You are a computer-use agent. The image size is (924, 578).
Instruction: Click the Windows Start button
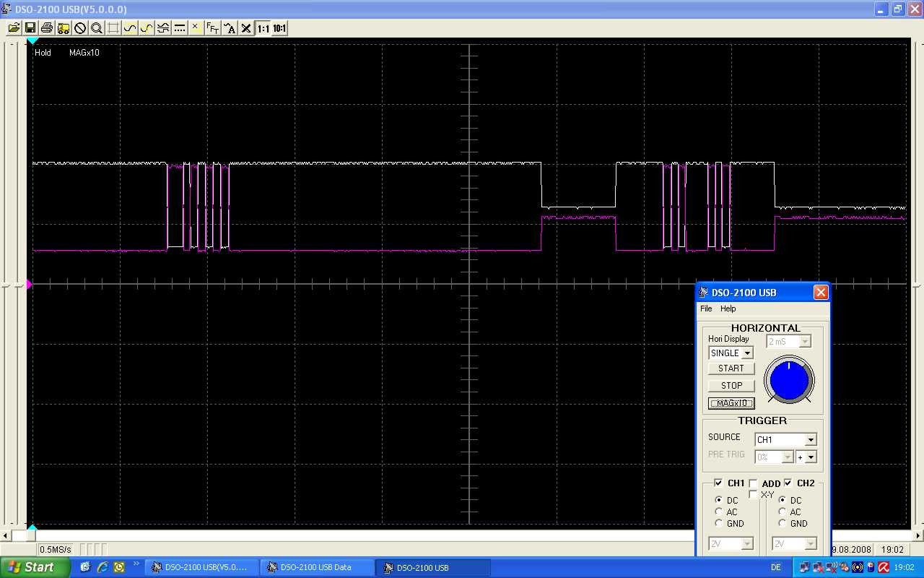coord(35,567)
